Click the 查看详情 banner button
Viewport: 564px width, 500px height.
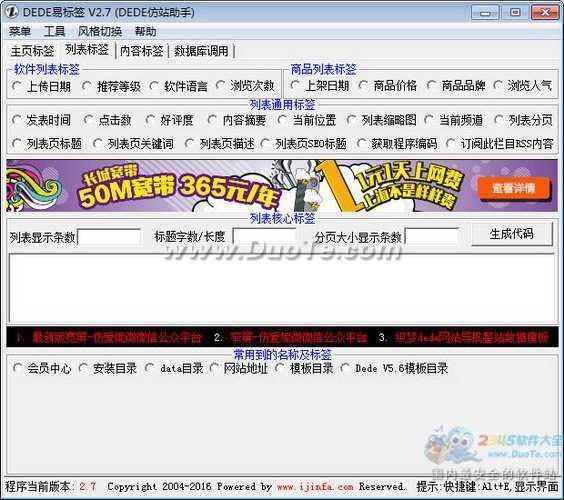514,188
